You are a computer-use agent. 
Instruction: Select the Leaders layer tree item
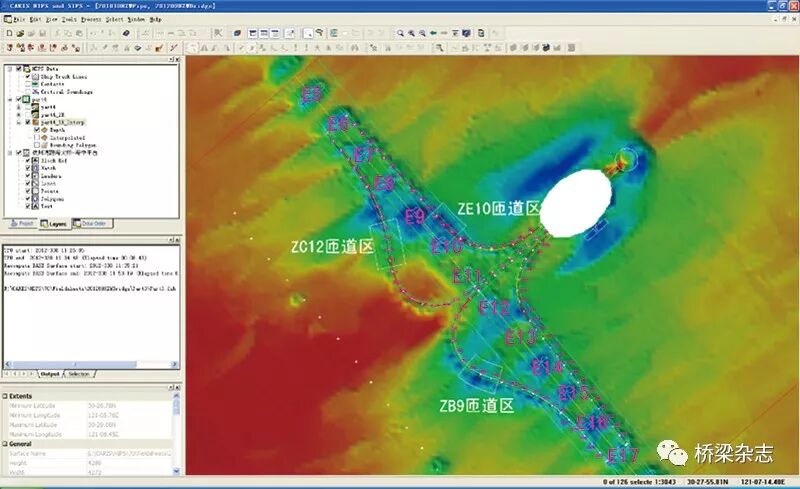click(51, 176)
